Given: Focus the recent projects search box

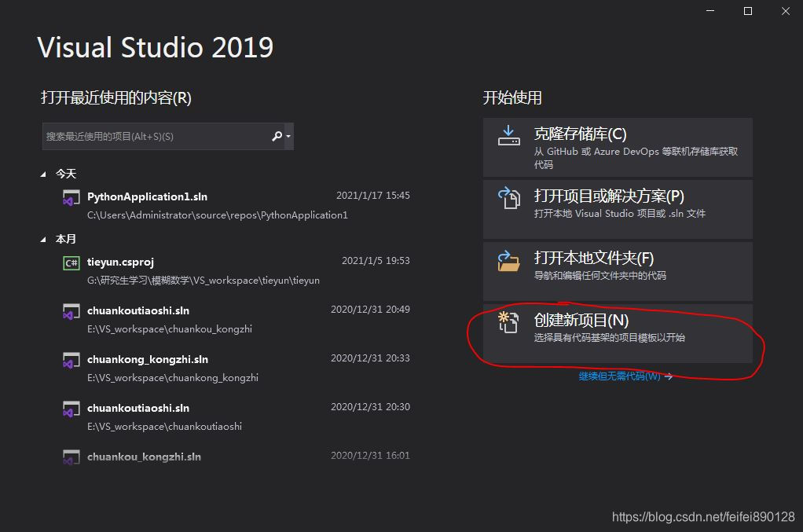Looking at the screenshot, I should coord(156,136).
